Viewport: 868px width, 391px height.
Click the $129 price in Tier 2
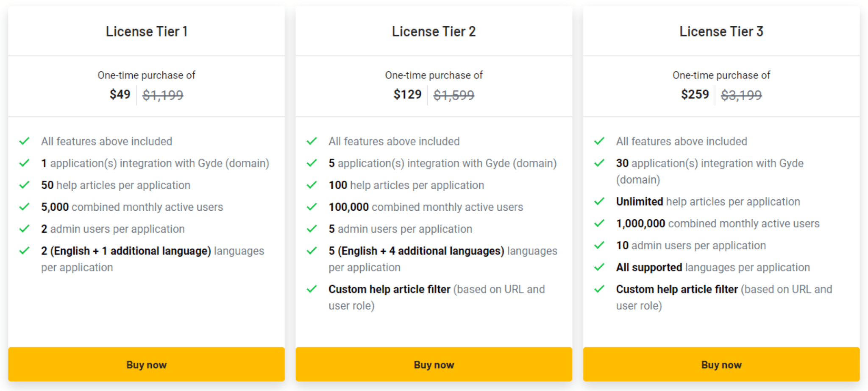(407, 94)
